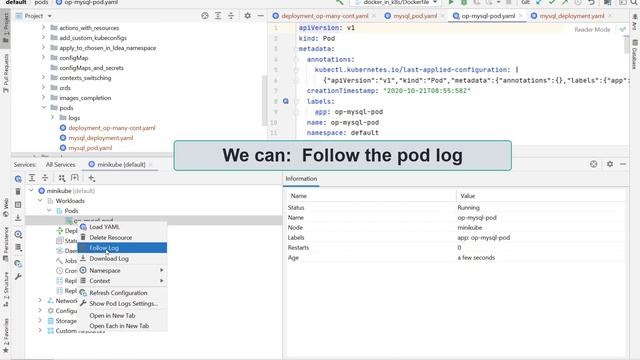Close the op-mysql-pod.yaml editor tab

click(521, 16)
